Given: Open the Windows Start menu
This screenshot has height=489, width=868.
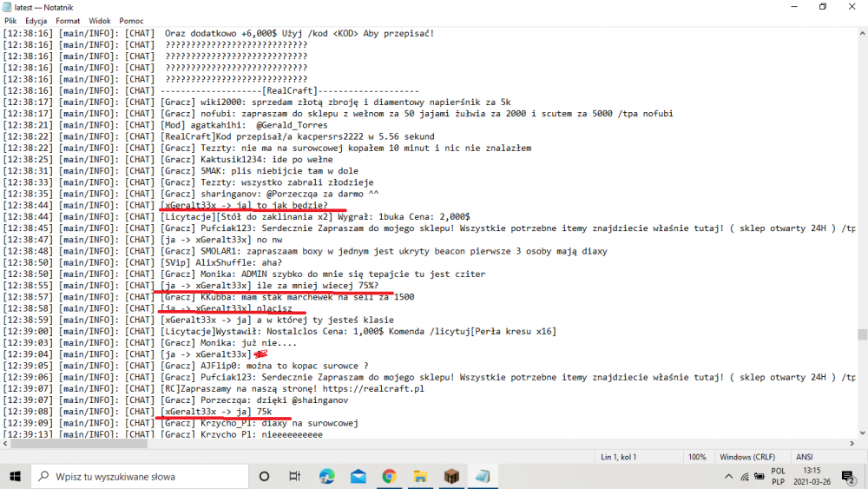Looking at the screenshot, I should coord(16,476).
